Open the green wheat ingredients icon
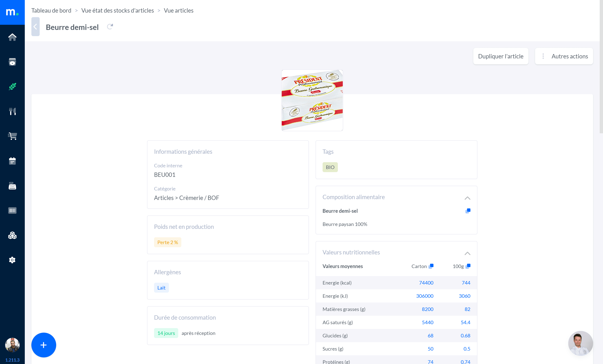Viewport: 603px width, 364px height. (x=12, y=86)
